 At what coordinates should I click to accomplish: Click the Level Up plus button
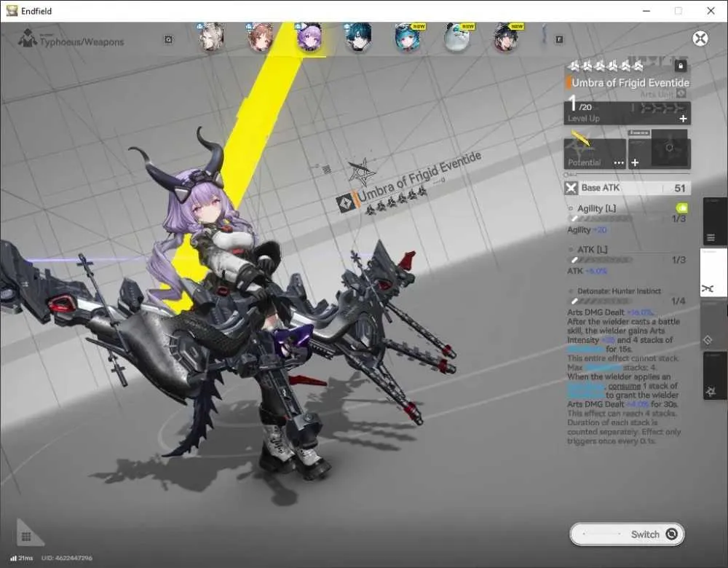tap(683, 119)
